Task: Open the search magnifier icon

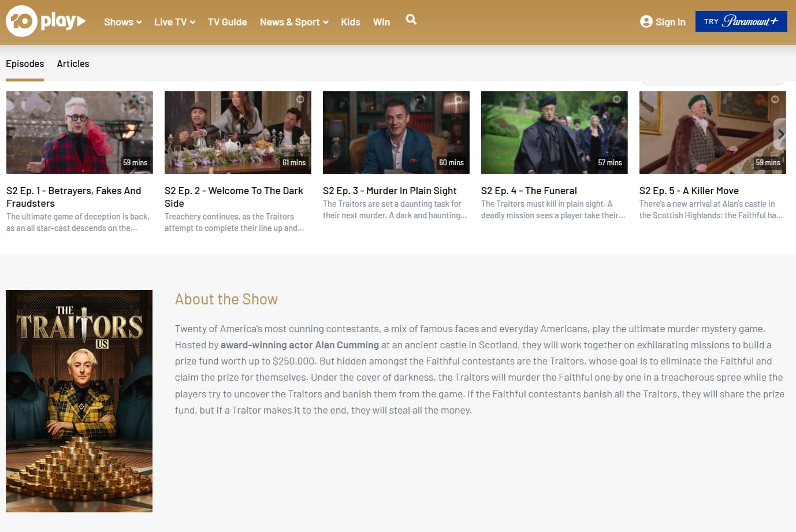Action: pyautogui.click(x=411, y=20)
